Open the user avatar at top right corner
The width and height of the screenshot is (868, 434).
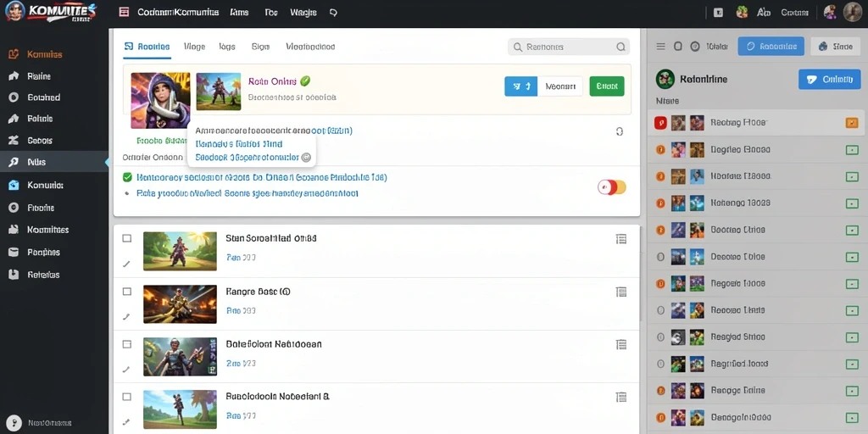tap(852, 12)
